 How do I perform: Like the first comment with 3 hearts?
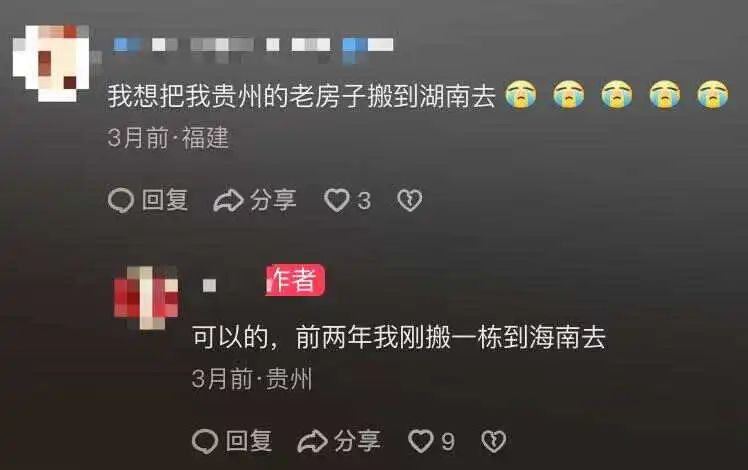[x=337, y=200]
